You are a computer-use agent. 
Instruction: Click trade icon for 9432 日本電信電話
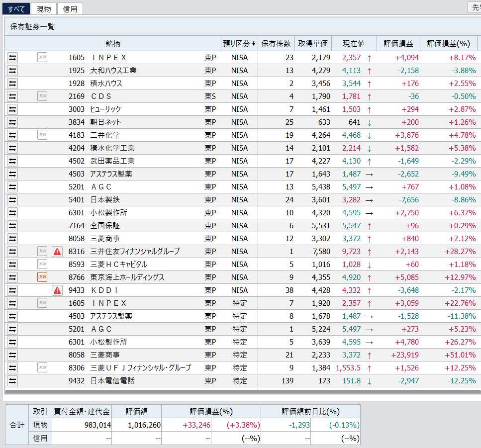(x=12, y=381)
